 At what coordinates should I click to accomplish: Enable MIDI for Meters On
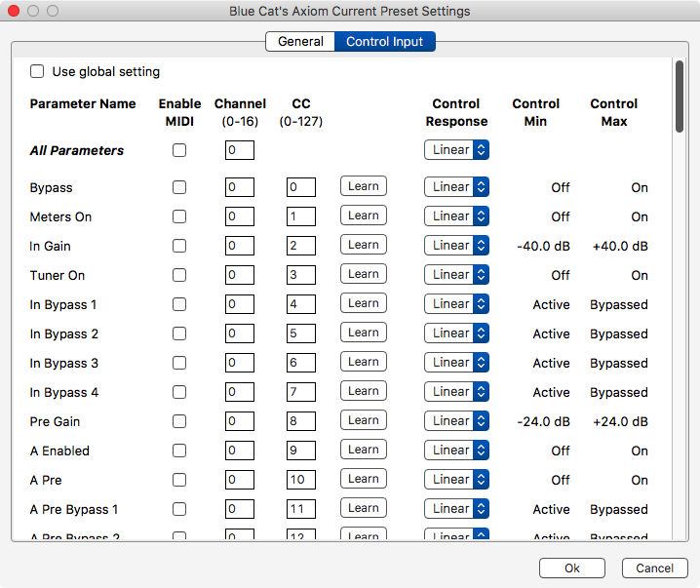coord(179,216)
